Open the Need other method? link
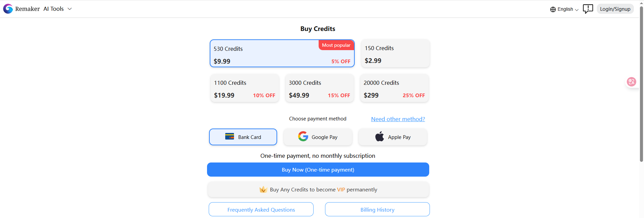 tap(398, 119)
